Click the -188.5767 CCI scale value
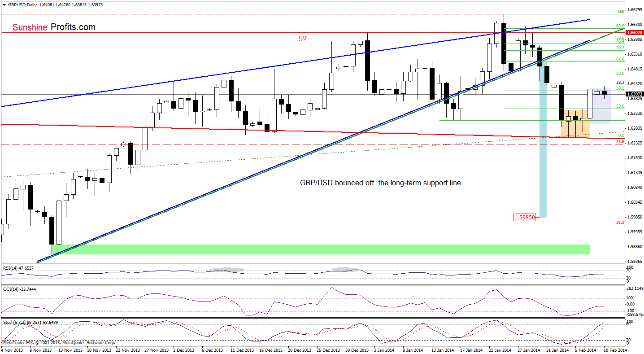This screenshot has width=644, height=354. tap(635, 315)
